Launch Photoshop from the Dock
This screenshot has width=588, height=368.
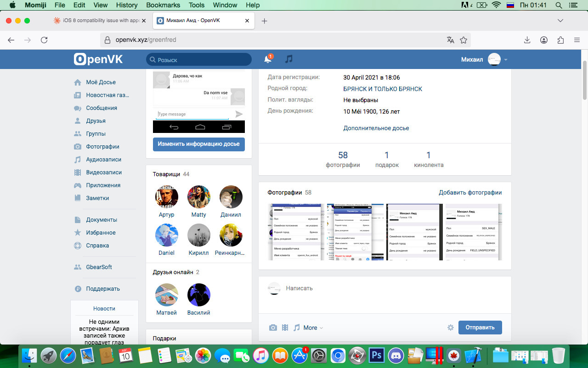click(x=377, y=356)
